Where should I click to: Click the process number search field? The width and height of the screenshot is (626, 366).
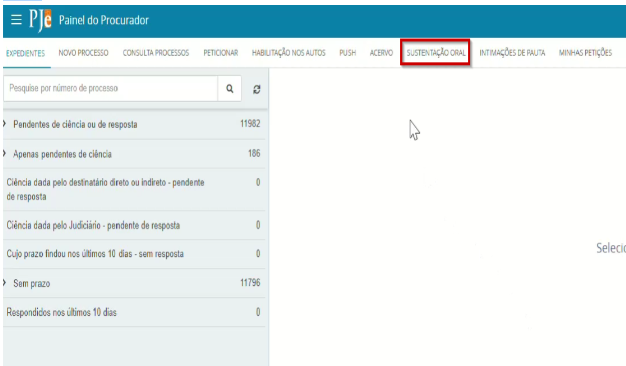tap(111, 88)
